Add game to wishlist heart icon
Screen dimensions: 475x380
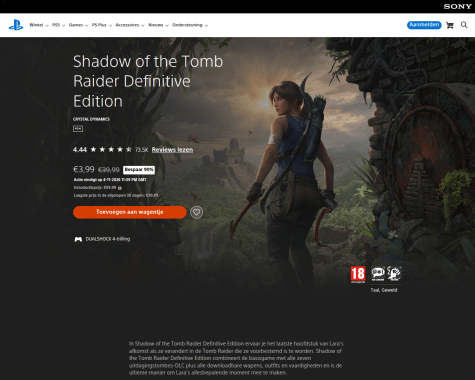[x=196, y=212]
